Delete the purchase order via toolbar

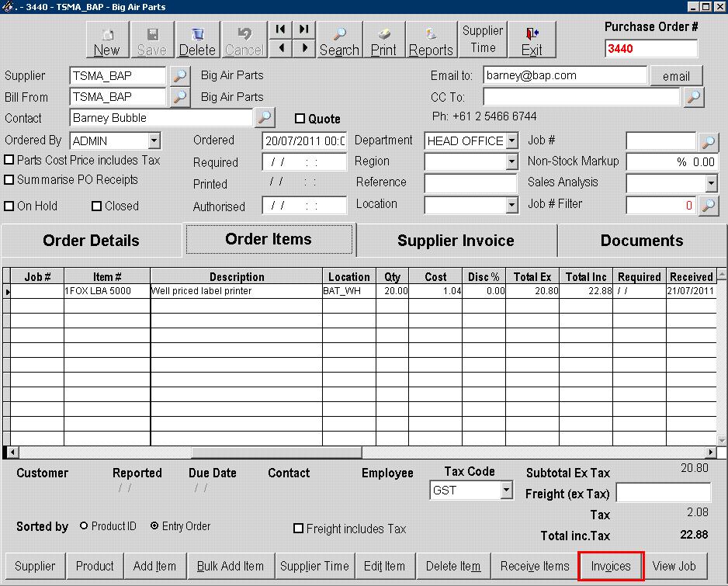pos(197,40)
